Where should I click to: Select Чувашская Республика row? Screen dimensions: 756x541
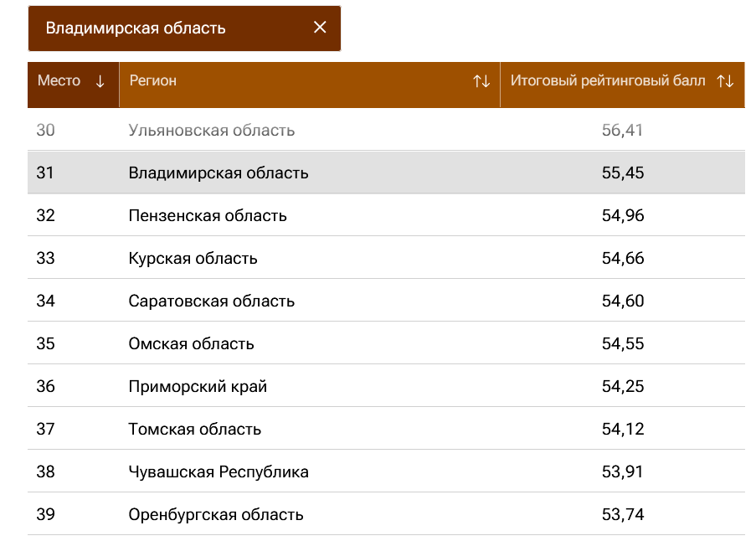[386, 471]
